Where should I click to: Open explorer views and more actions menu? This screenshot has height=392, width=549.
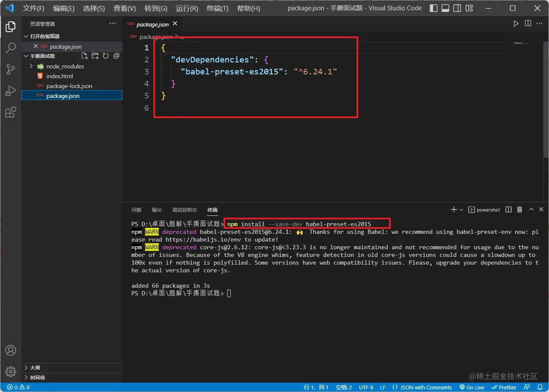pos(113,24)
